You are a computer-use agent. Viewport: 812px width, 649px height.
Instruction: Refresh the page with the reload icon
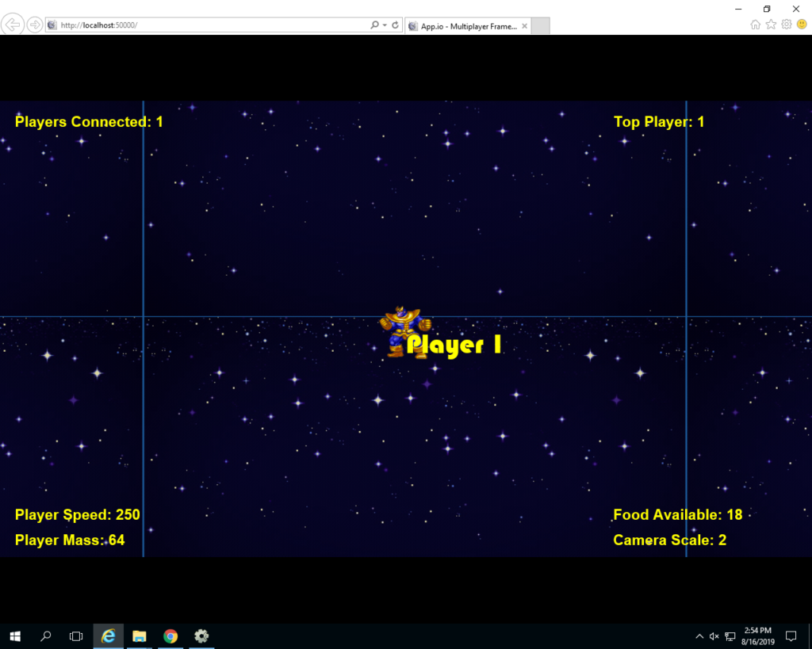396,25
